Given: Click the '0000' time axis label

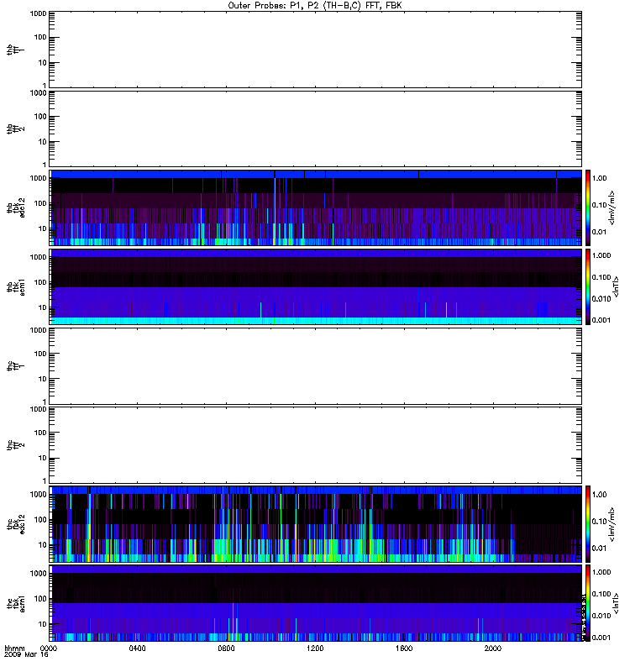Looking at the screenshot, I should 49,648.
